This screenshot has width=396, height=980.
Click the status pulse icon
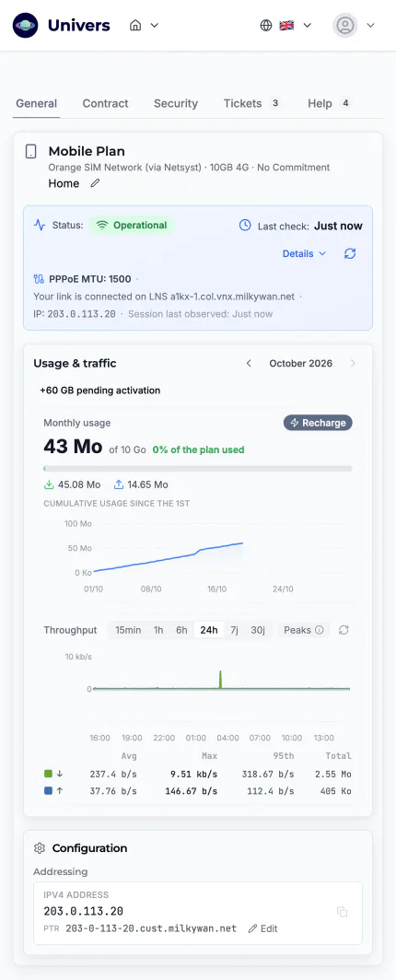(40, 225)
